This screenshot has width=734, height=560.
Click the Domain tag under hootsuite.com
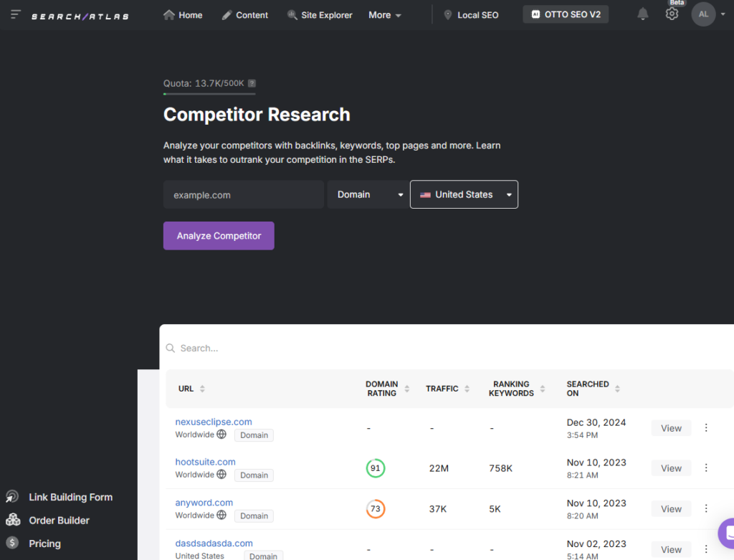[254, 475]
